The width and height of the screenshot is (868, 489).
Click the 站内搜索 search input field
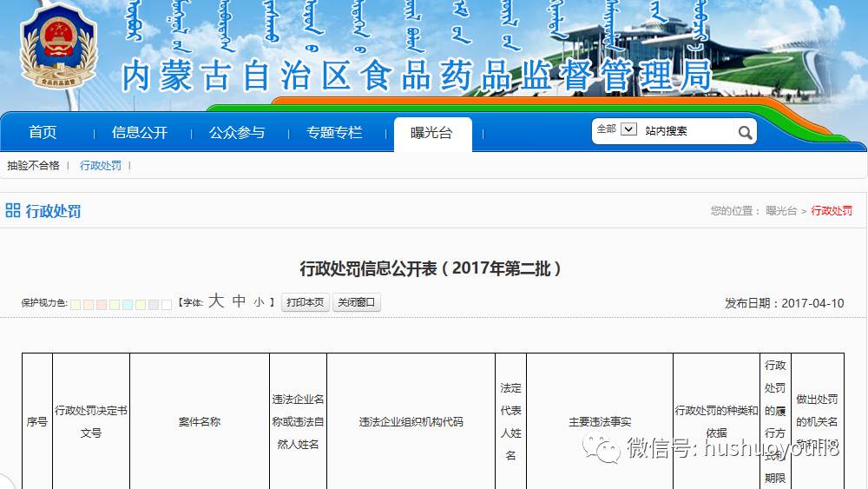pos(687,131)
